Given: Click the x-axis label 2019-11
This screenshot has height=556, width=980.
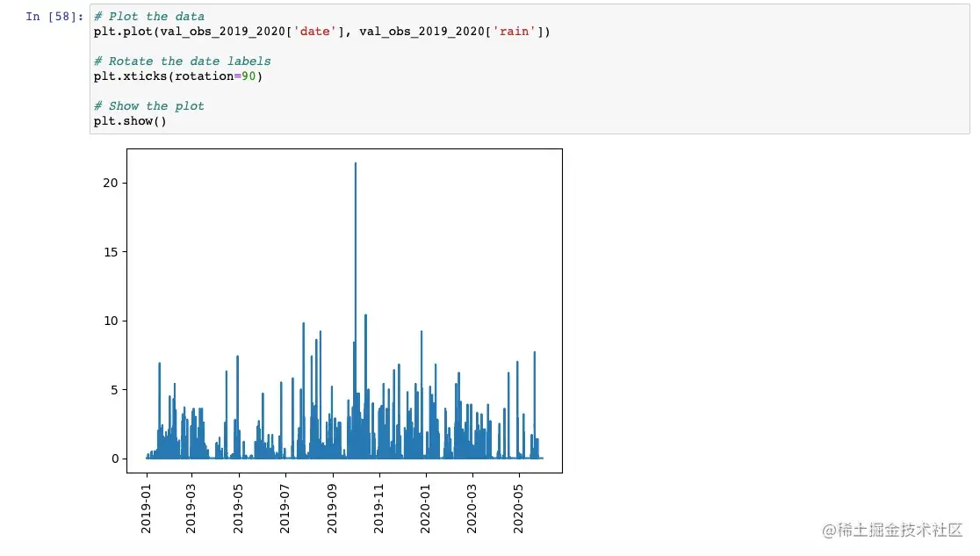Looking at the screenshot, I should tap(378, 509).
